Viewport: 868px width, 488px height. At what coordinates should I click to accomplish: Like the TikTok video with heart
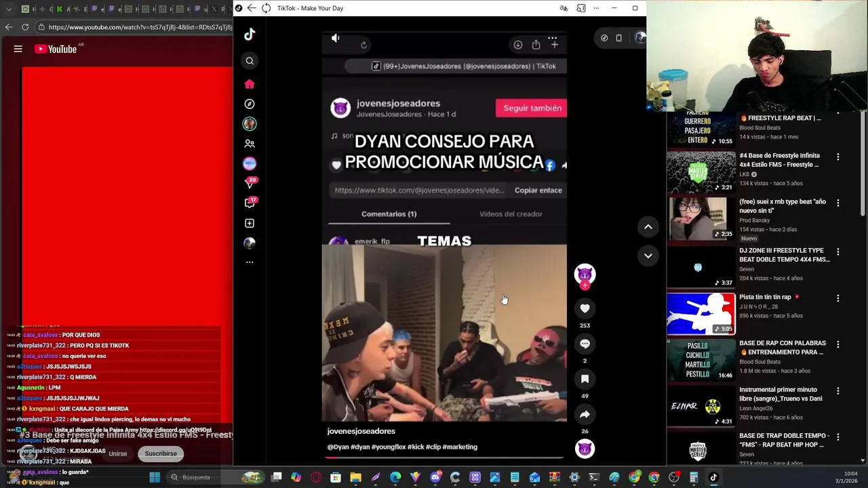pyautogui.click(x=585, y=308)
